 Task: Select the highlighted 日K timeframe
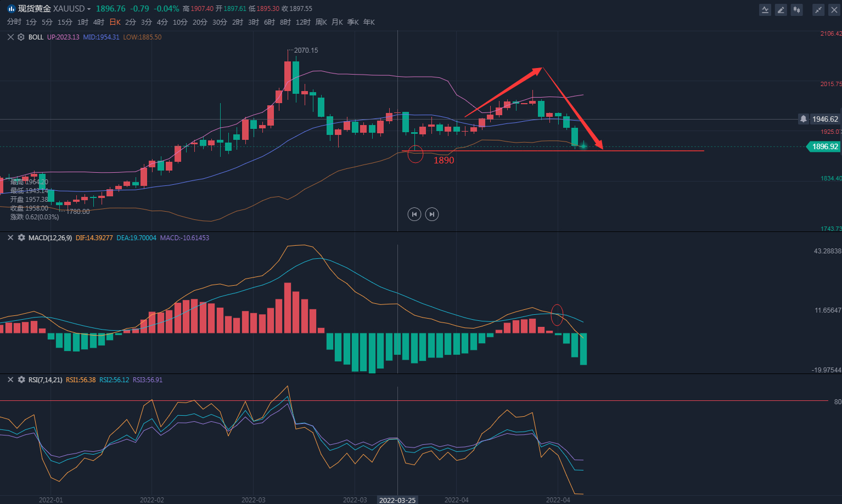pos(115,22)
